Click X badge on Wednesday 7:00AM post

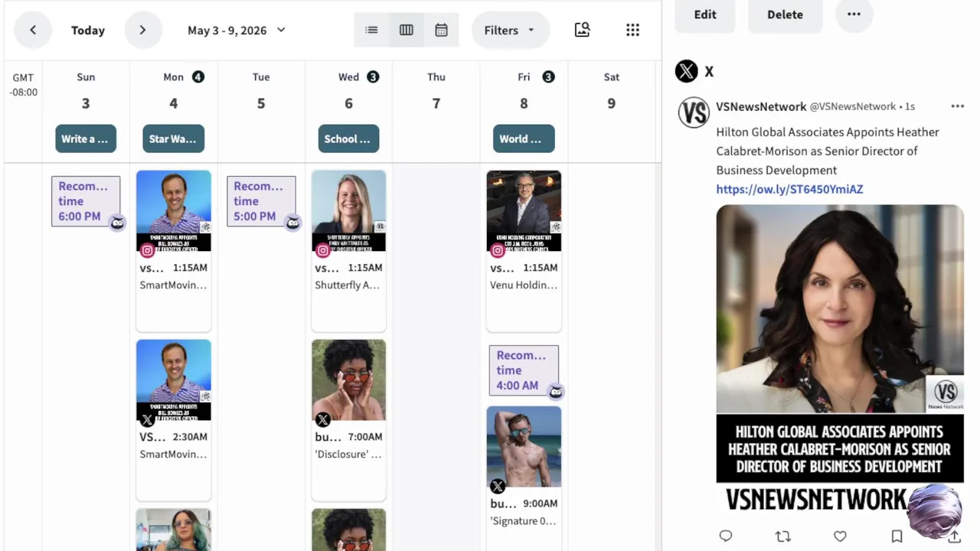(x=323, y=419)
